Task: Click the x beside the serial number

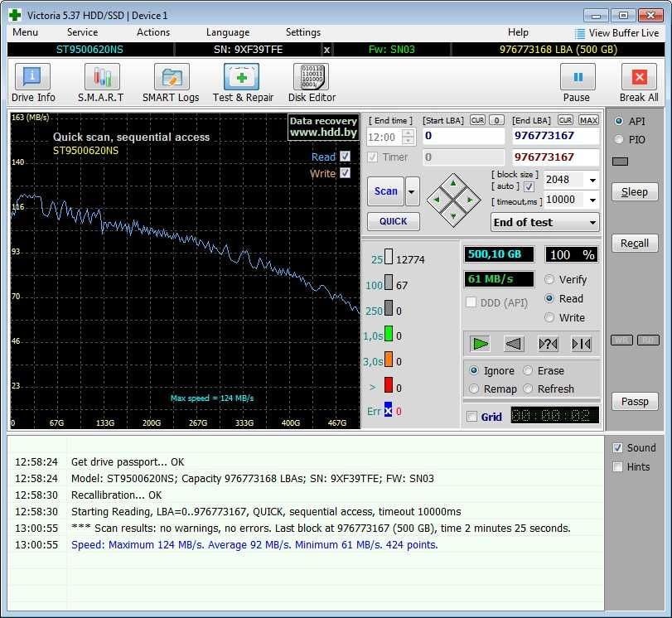Action: [x=326, y=50]
